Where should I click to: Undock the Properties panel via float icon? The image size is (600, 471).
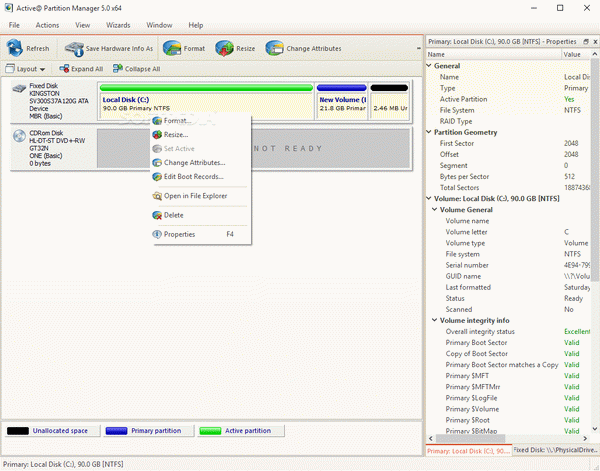pyautogui.click(x=586, y=41)
